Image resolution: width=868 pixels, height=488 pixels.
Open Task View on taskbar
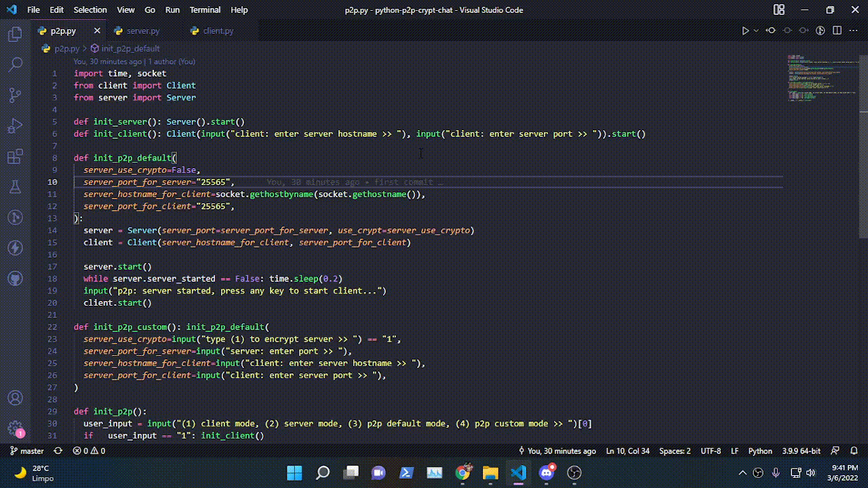[x=351, y=472]
